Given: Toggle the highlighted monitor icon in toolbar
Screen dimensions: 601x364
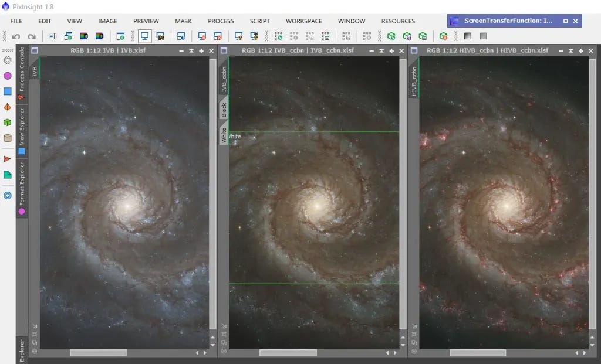Looking at the screenshot, I should 144,36.
